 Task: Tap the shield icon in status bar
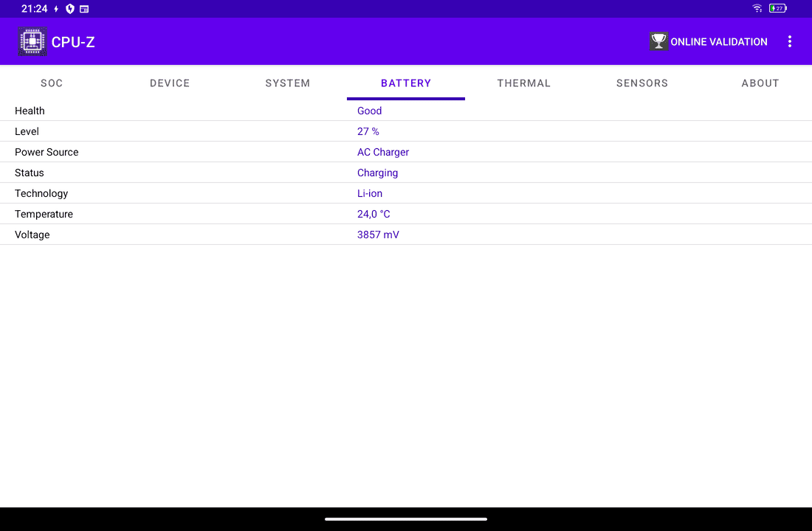click(x=70, y=9)
